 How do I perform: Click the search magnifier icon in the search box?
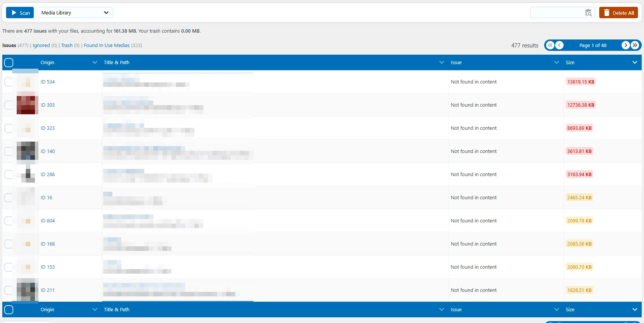point(588,13)
